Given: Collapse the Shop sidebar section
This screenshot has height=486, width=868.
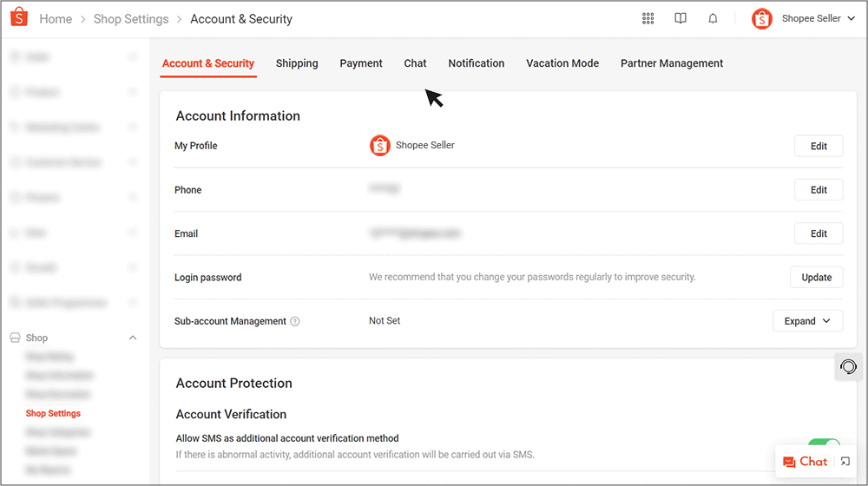Looking at the screenshot, I should pos(133,338).
